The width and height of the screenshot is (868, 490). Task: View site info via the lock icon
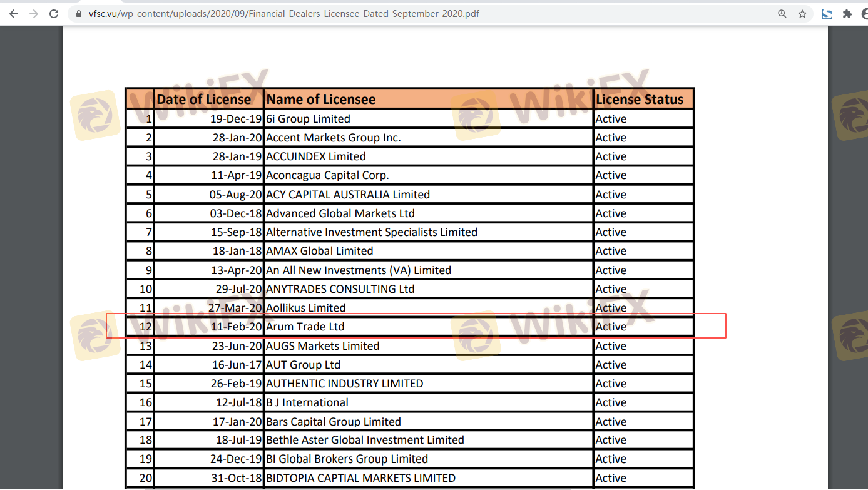coord(78,13)
